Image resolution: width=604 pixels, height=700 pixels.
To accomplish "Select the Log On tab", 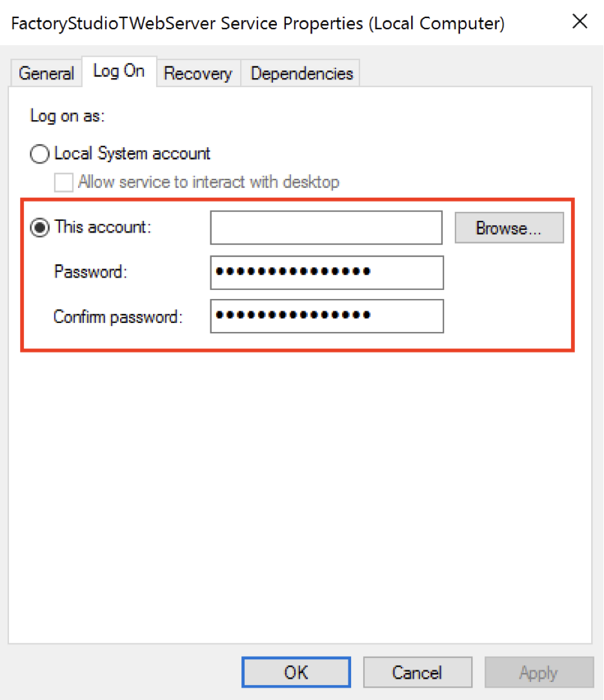I will [119, 72].
